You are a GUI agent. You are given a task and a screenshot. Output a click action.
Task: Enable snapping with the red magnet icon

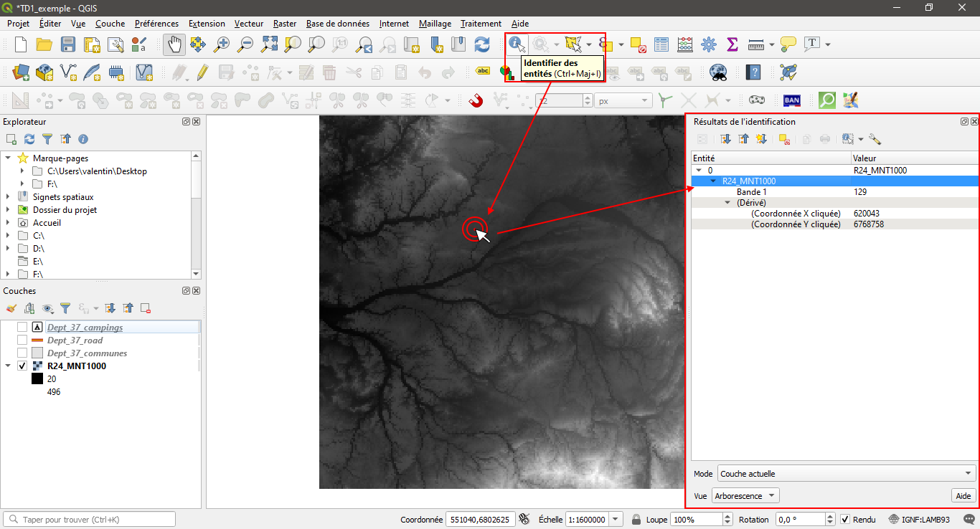click(476, 100)
